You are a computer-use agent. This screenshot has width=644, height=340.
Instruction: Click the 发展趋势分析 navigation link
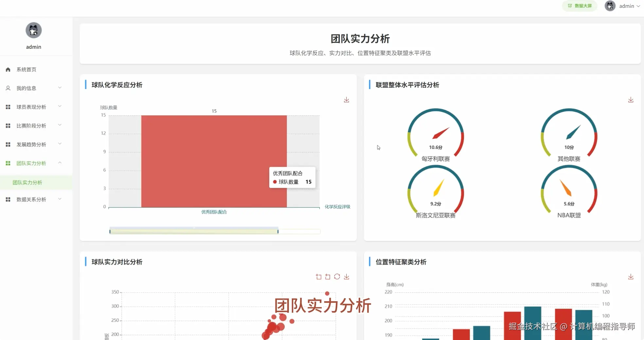32,144
